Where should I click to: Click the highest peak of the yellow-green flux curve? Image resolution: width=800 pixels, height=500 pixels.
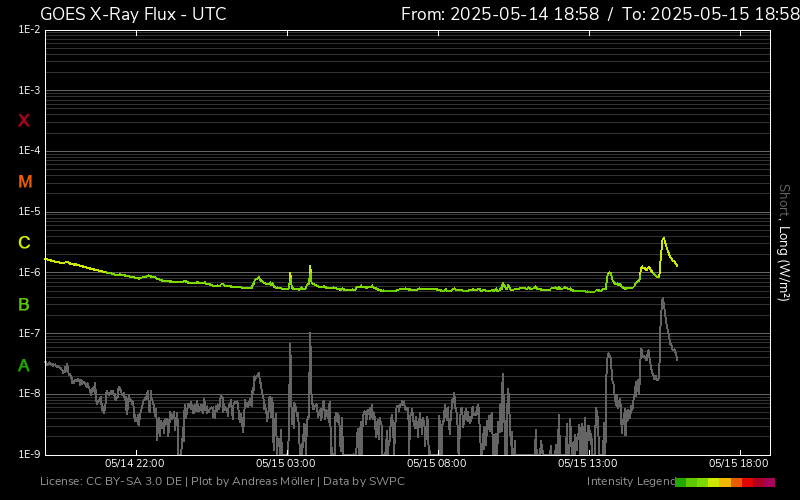[x=663, y=239]
